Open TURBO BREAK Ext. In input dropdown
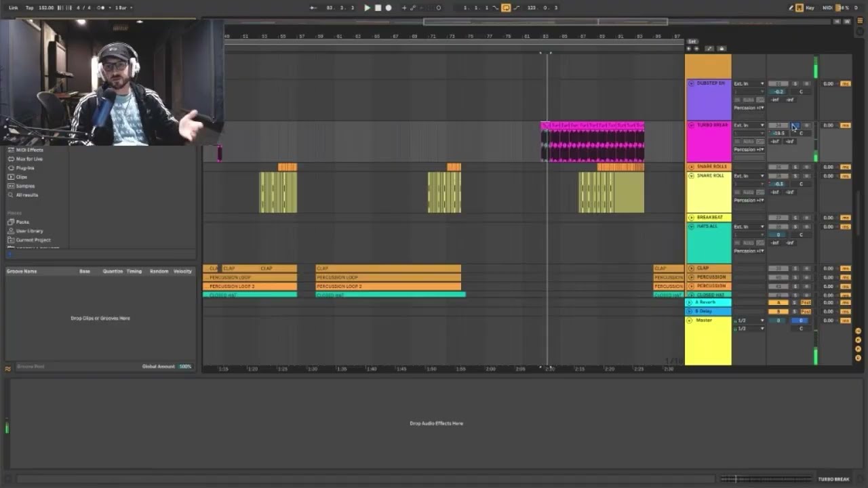Viewport: 868px width, 488px height. [749, 125]
